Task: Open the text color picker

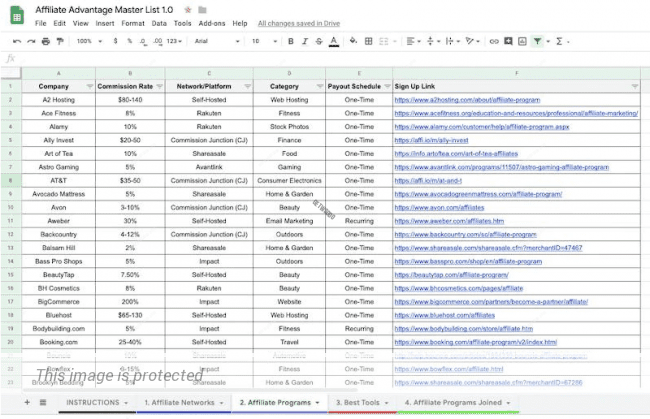Action: 336,41
